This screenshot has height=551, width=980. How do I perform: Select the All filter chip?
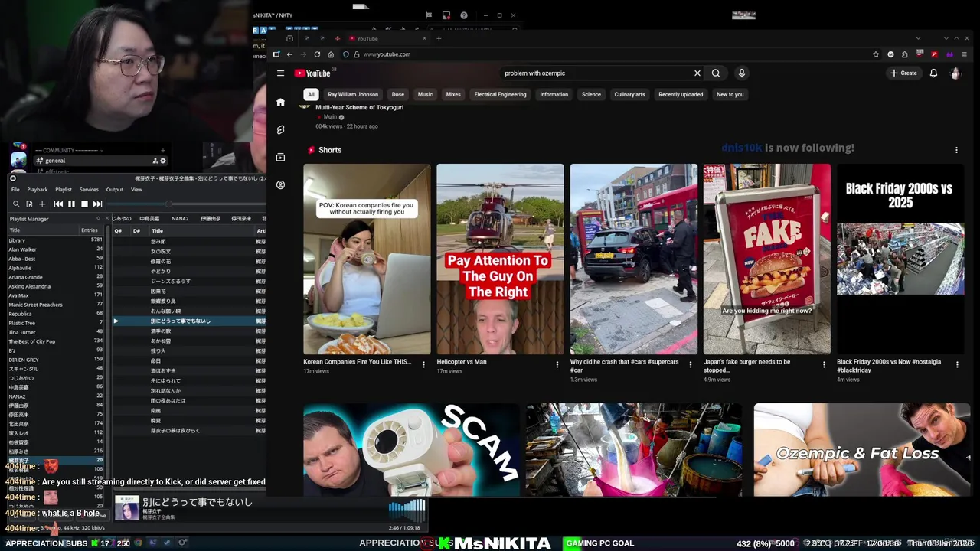[311, 94]
